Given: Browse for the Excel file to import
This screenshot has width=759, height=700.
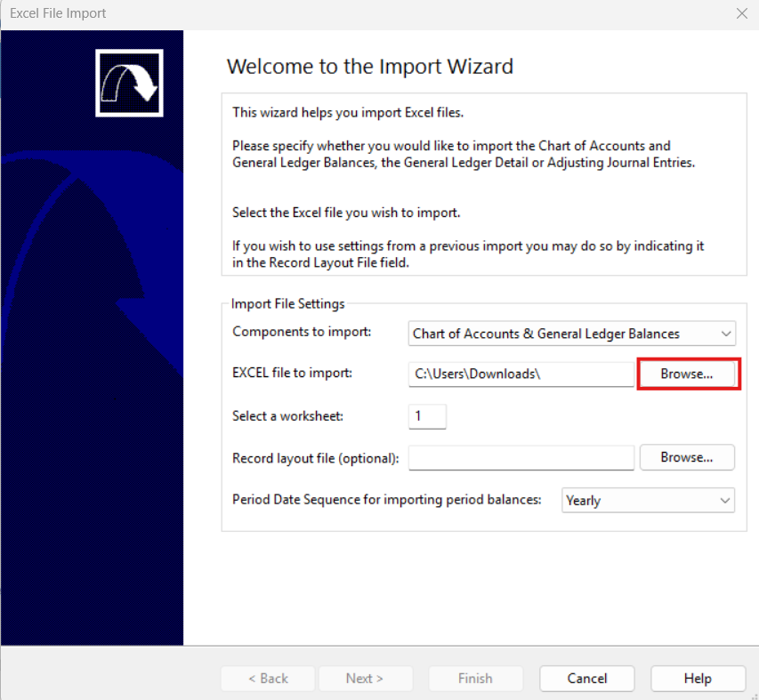Looking at the screenshot, I should coord(687,374).
